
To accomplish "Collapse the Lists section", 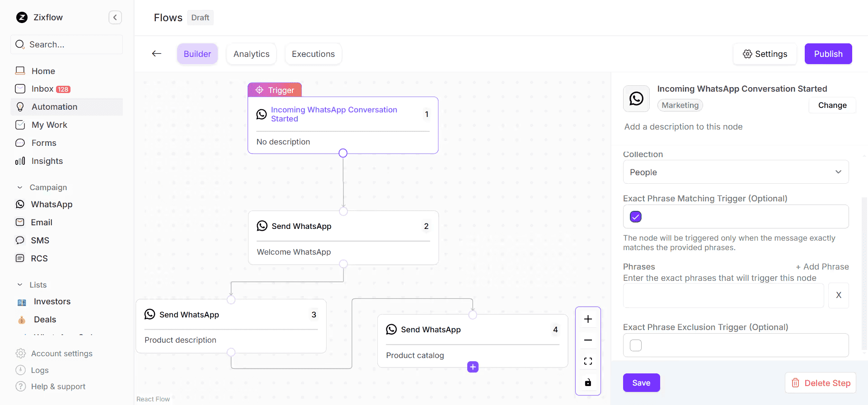I will click(20, 285).
